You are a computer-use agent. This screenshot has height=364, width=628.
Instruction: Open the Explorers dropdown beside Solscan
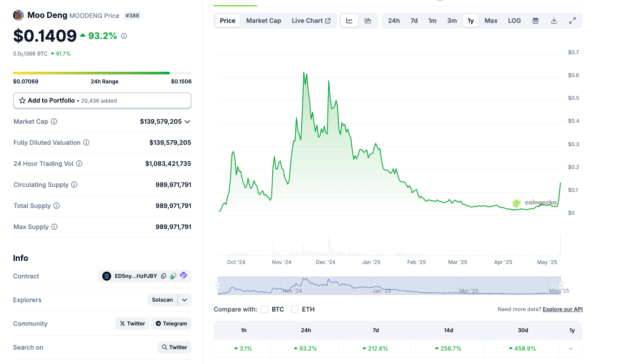(184, 299)
